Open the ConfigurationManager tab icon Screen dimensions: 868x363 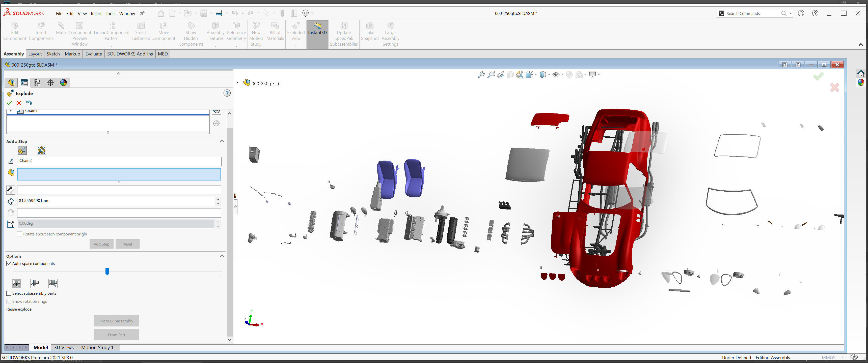point(37,82)
